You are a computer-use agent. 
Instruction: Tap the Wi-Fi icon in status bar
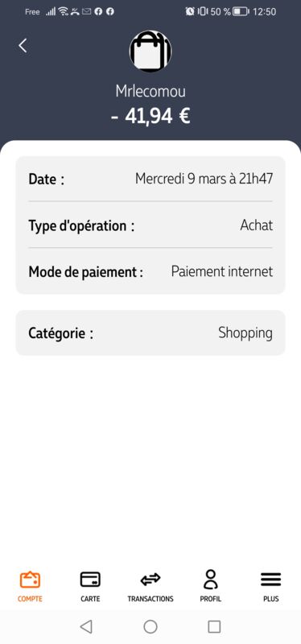click(63, 11)
